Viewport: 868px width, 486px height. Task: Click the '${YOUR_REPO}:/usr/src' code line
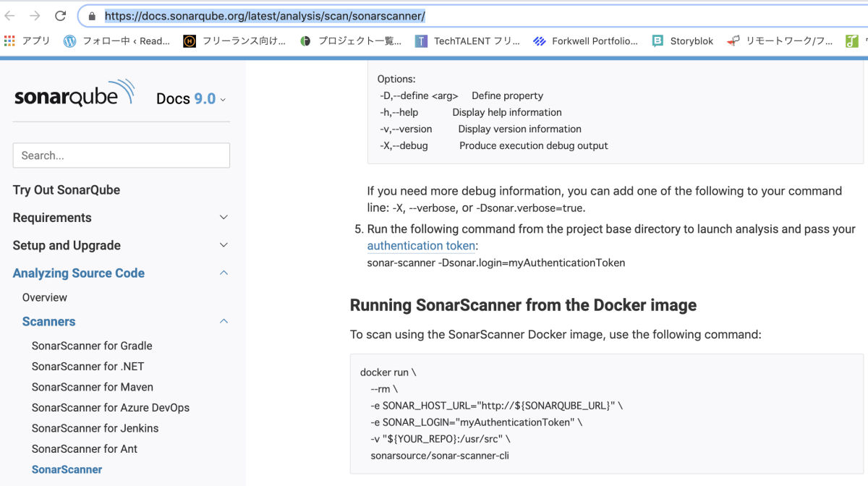441,438
